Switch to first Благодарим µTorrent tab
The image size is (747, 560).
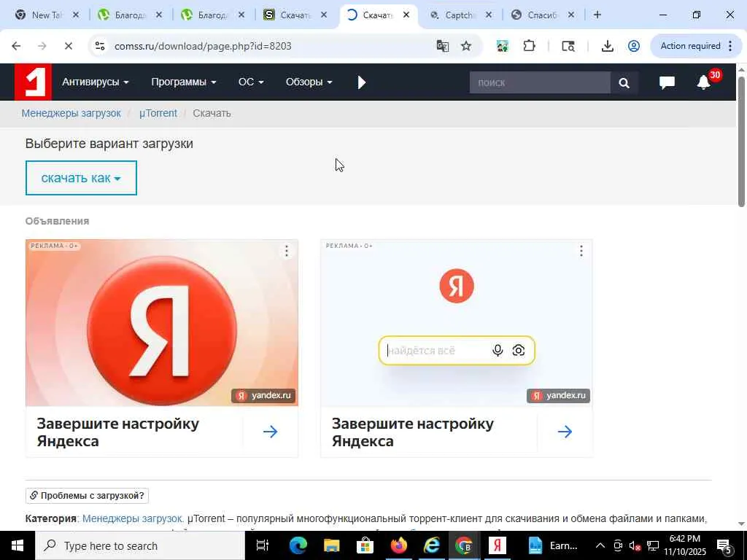coord(128,15)
